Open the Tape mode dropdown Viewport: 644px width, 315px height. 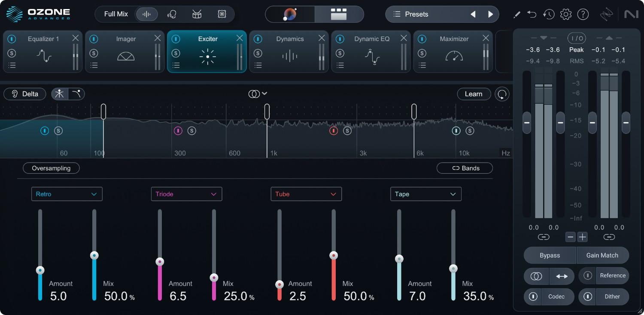pos(425,194)
